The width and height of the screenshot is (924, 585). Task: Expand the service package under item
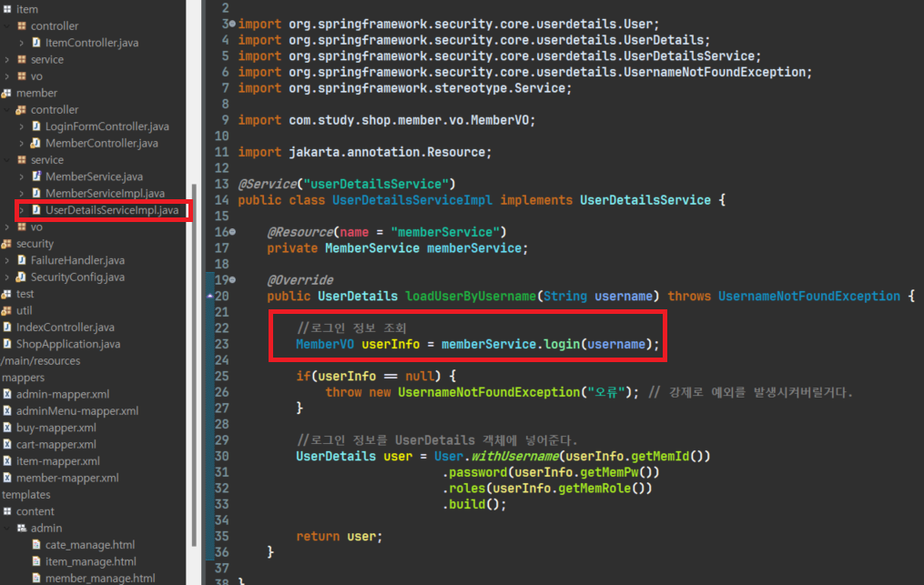click(x=6, y=59)
